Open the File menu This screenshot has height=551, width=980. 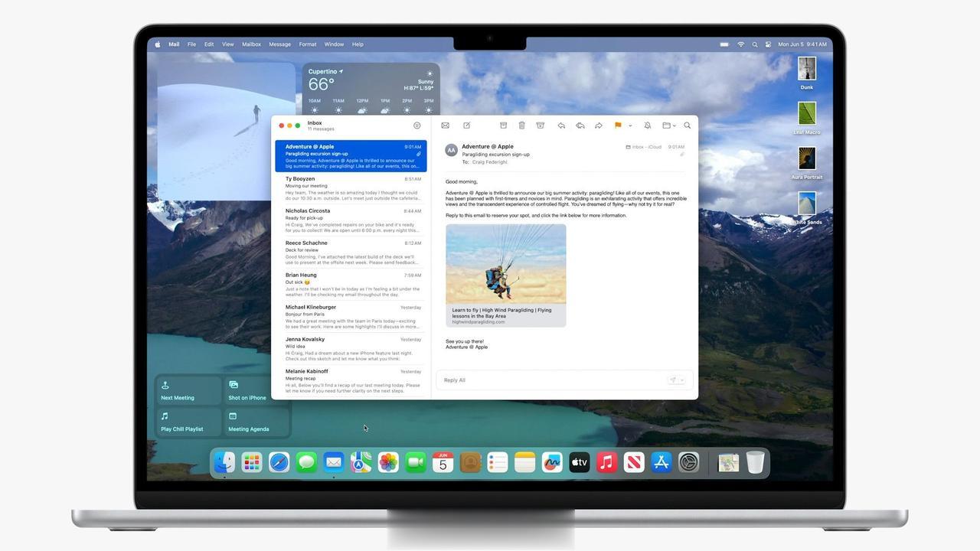click(191, 44)
